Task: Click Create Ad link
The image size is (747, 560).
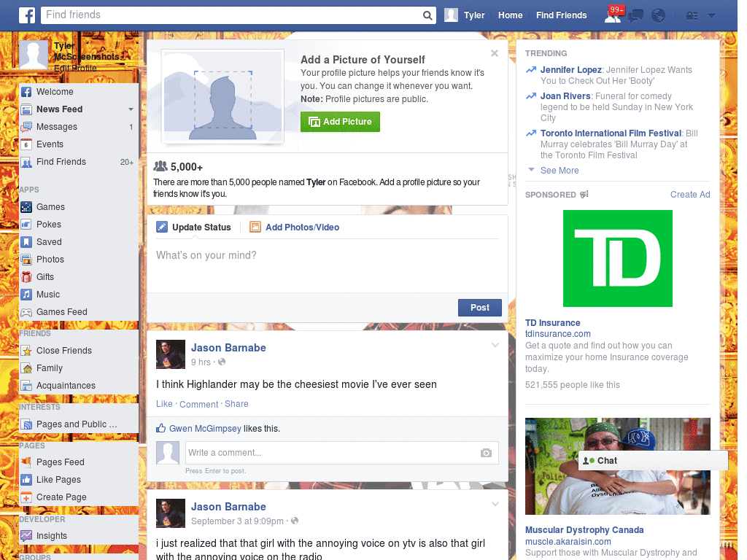Action: click(690, 194)
